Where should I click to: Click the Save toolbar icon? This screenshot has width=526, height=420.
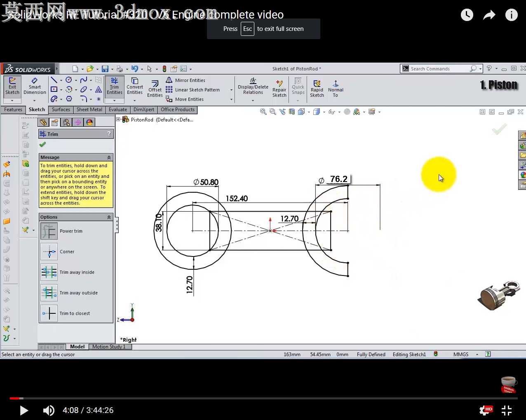tap(105, 69)
